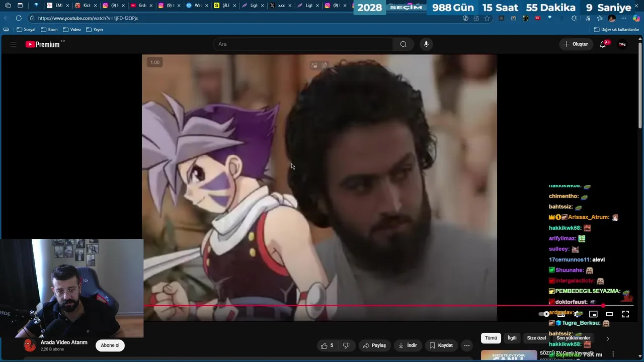644x362 pixels.
Task: Switch to theater mode view
Action: click(x=609, y=314)
